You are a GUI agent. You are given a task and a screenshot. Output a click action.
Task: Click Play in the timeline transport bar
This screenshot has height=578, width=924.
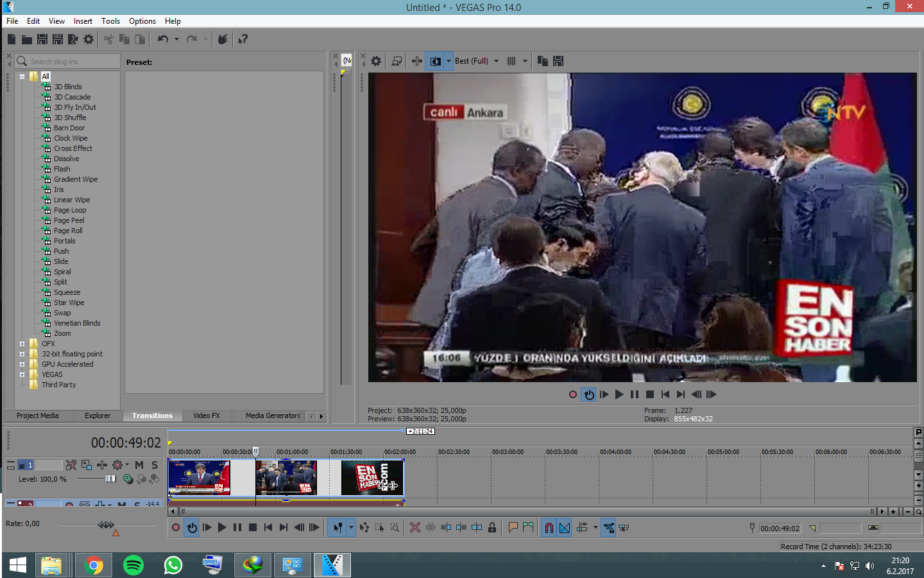click(x=222, y=527)
